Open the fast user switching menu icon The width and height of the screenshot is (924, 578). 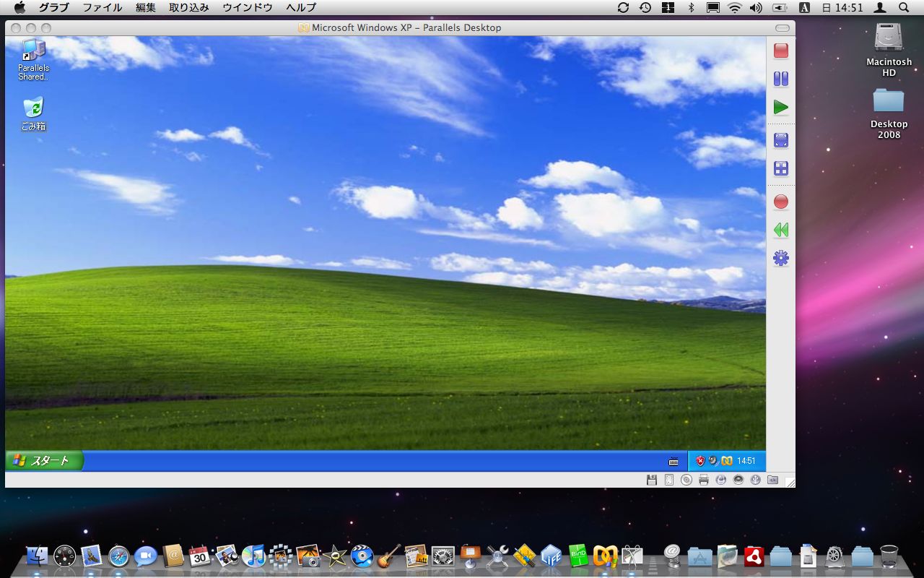pyautogui.click(x=880, y=8)
